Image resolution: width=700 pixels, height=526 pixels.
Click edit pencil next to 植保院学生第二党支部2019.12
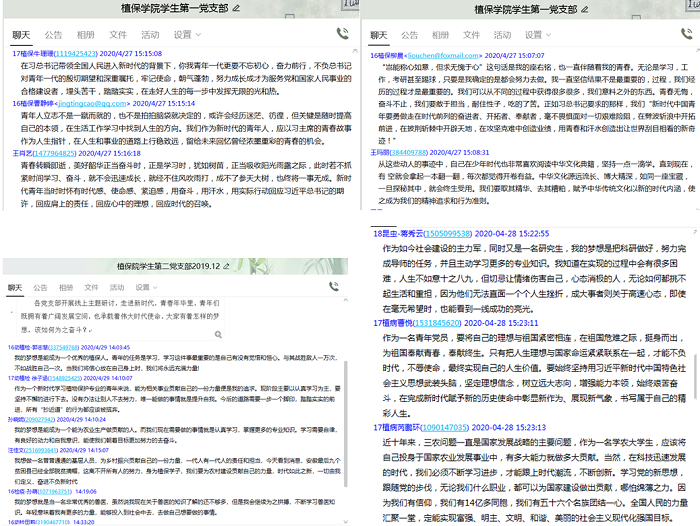tap(226, 268)
